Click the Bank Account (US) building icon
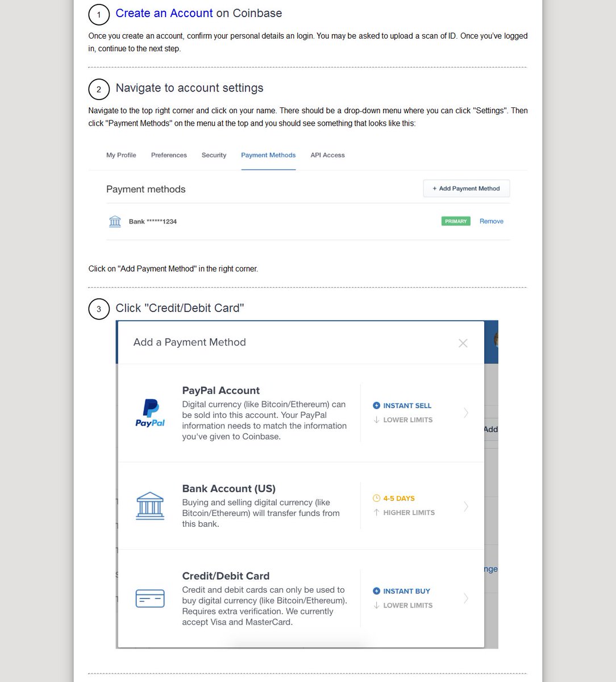The height and width of the screenshot is (682, 616). coord(150,506)
